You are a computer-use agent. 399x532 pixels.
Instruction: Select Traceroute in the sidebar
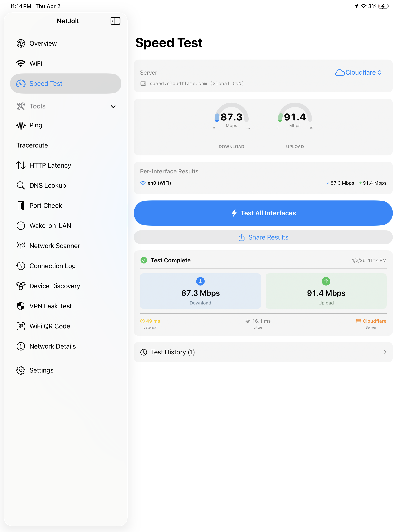pos(32,145)
